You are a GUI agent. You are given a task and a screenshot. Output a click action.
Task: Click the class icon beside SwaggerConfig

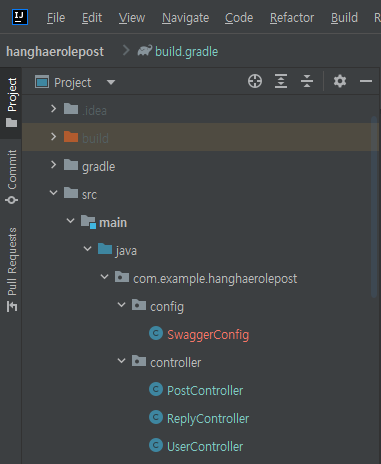click(156, 333)
